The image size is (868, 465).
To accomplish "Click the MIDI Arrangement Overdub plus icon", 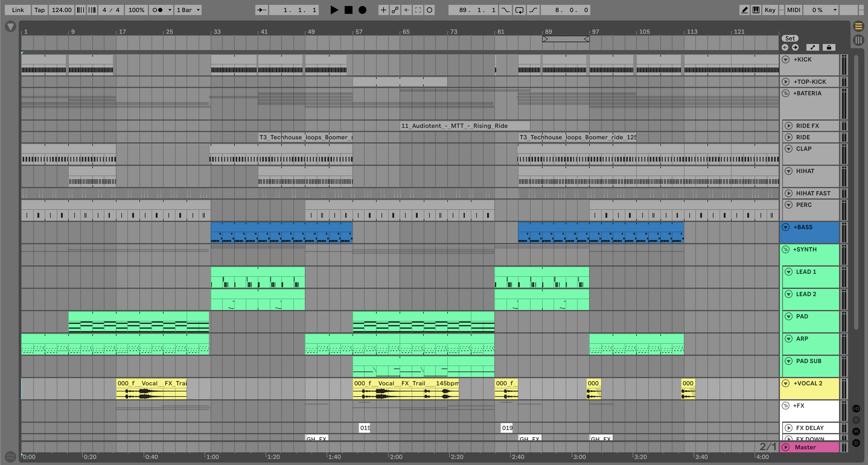I will point(384,10).
